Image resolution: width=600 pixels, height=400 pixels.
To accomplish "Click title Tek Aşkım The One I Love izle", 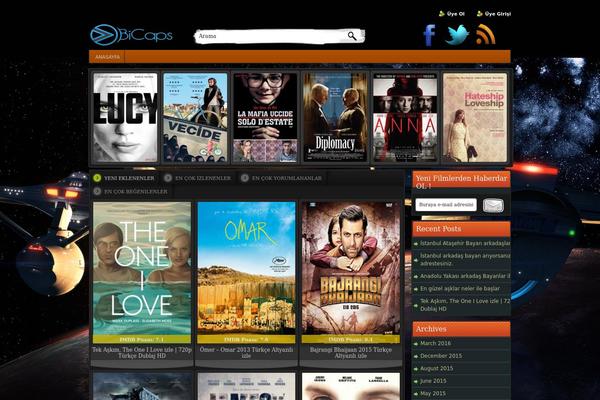I will coord(142,353).
